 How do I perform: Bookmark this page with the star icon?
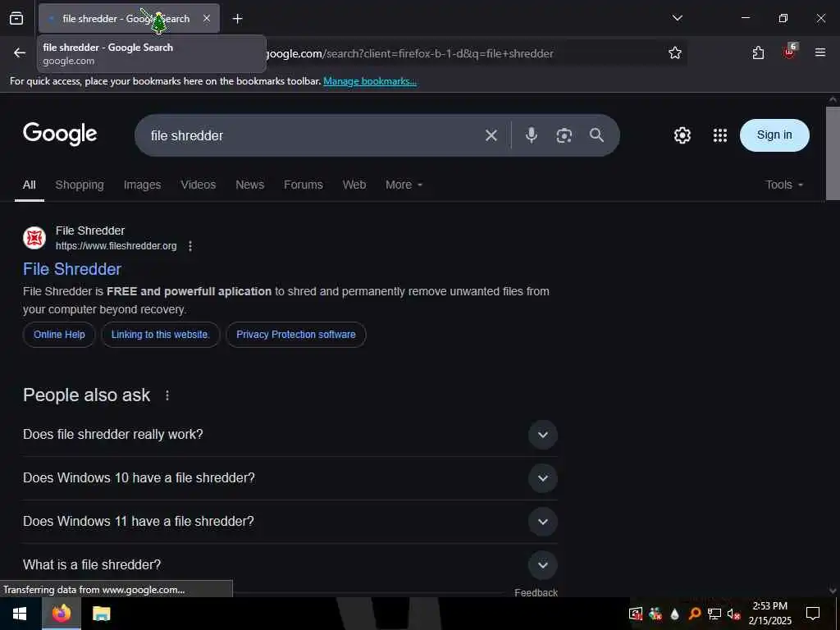coord(675,53)
